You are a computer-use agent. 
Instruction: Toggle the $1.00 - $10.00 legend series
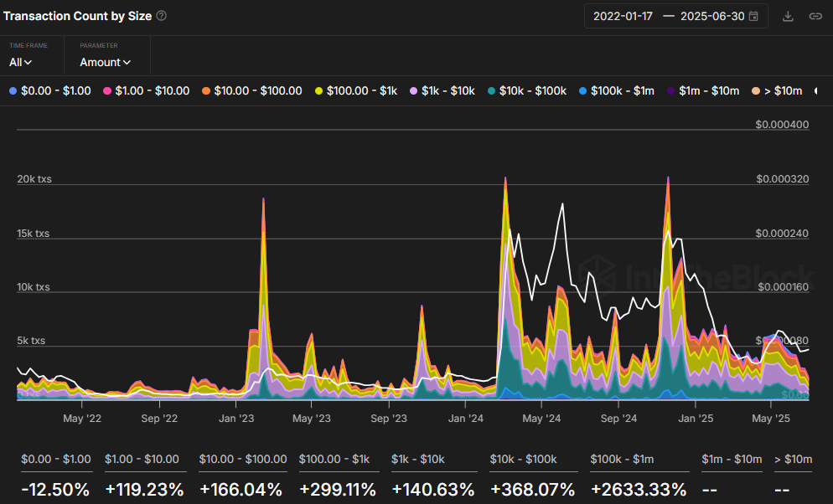pos(146,90)
